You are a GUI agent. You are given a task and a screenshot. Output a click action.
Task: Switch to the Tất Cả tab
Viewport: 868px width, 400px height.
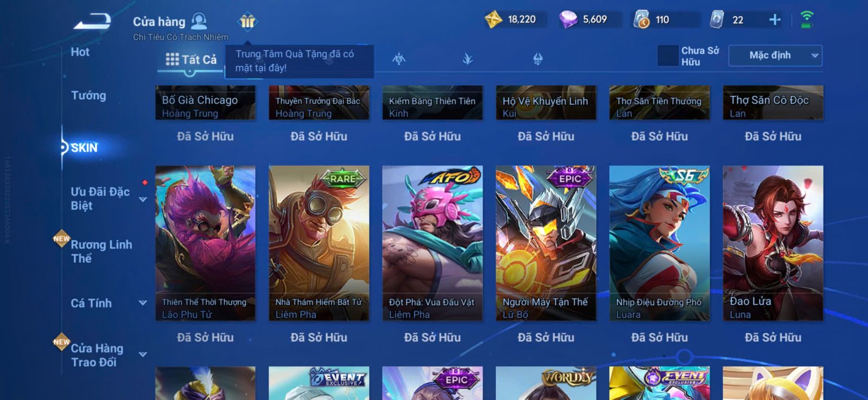click(x=191, y=60)
